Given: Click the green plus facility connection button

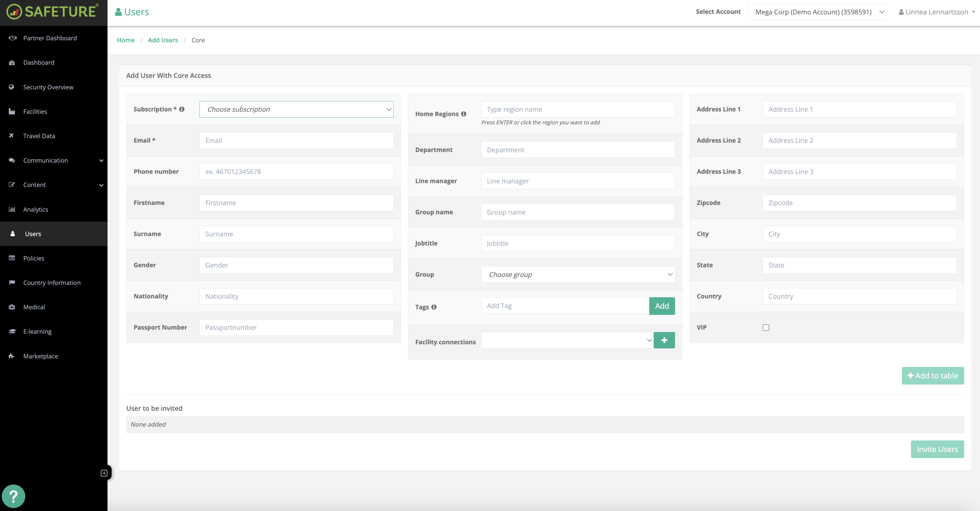Looking at the screenshot, I should (x=664, y=340).
